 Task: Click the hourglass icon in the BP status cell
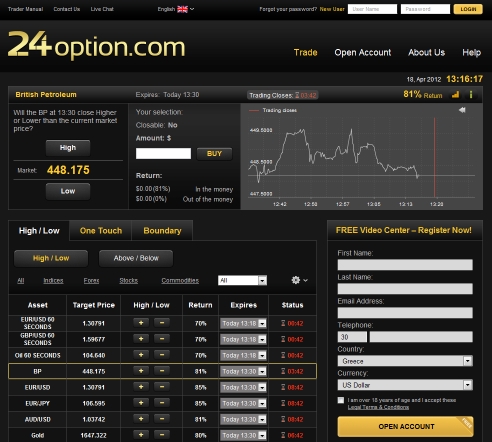click(283, 371)
